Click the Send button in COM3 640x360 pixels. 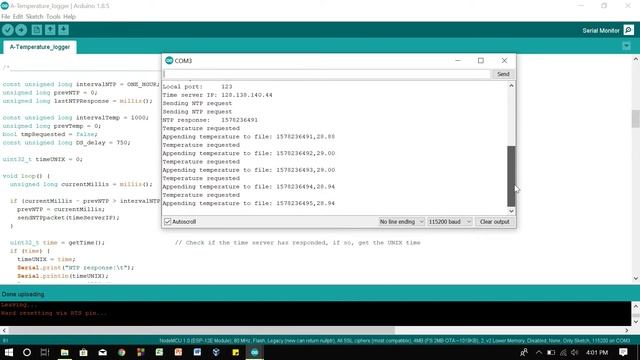tap(503, 74)
